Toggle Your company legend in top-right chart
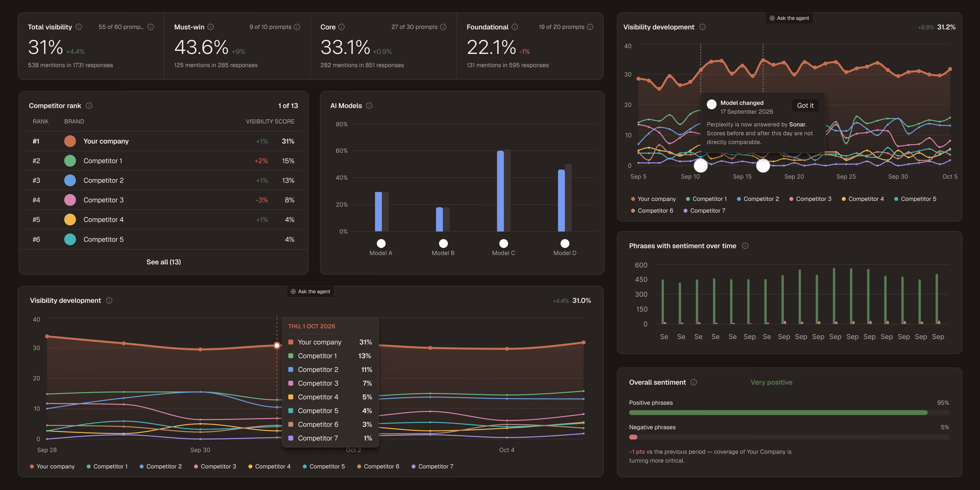This screenshot has height=490, width=980. [x=653, y=199]
